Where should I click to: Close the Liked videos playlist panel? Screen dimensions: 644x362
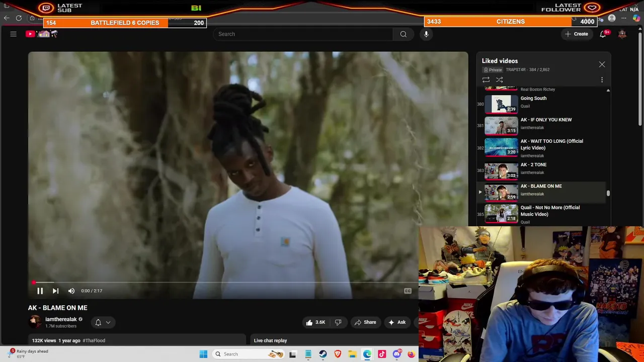coord(602,64)
